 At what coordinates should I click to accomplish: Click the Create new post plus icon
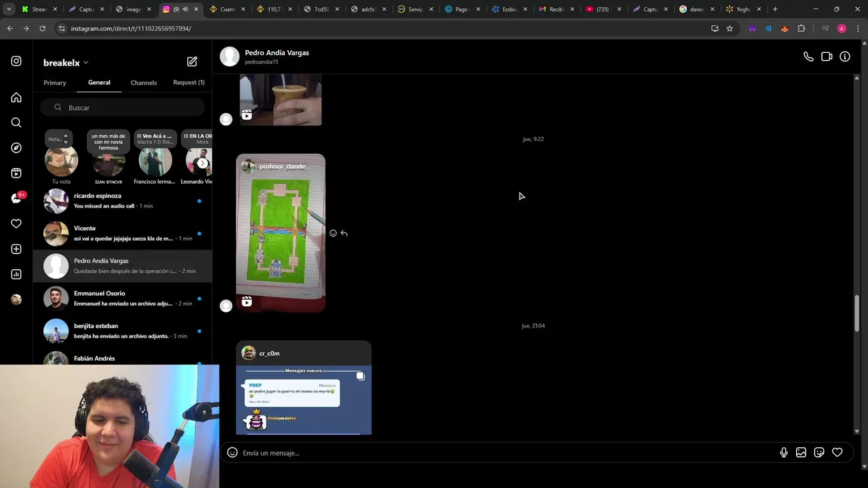tap(16, 249)
